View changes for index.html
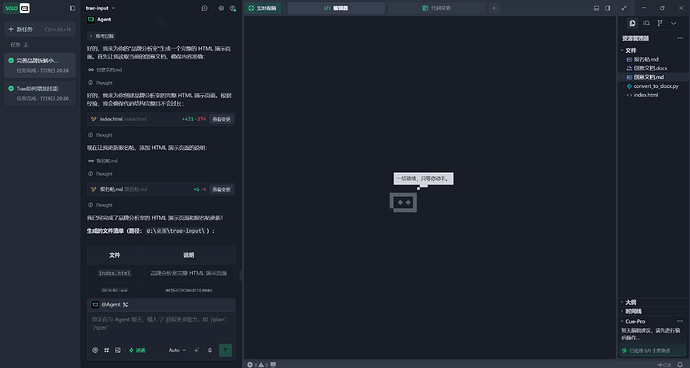 [x=221, y=119]
